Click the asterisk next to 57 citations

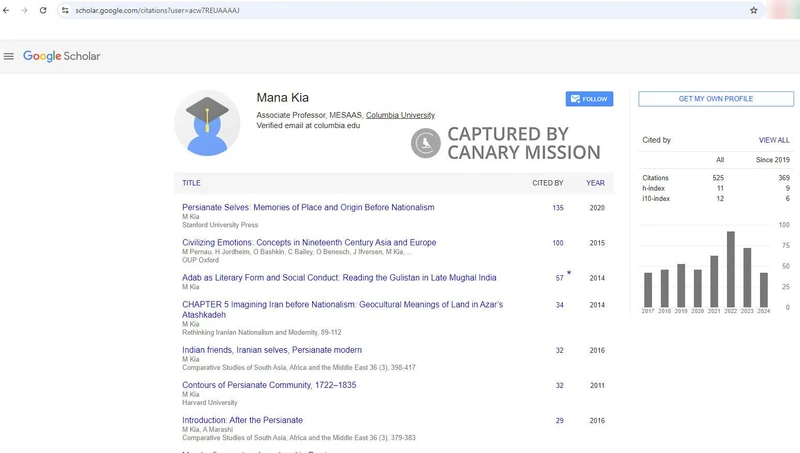click(569, 273)
